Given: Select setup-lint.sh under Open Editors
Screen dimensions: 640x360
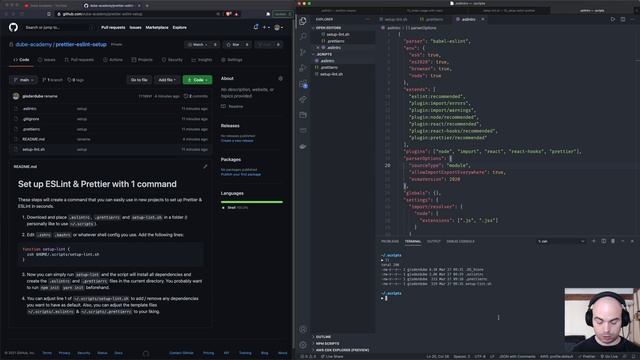Looking at the screenshot, I should coord(338,34).
